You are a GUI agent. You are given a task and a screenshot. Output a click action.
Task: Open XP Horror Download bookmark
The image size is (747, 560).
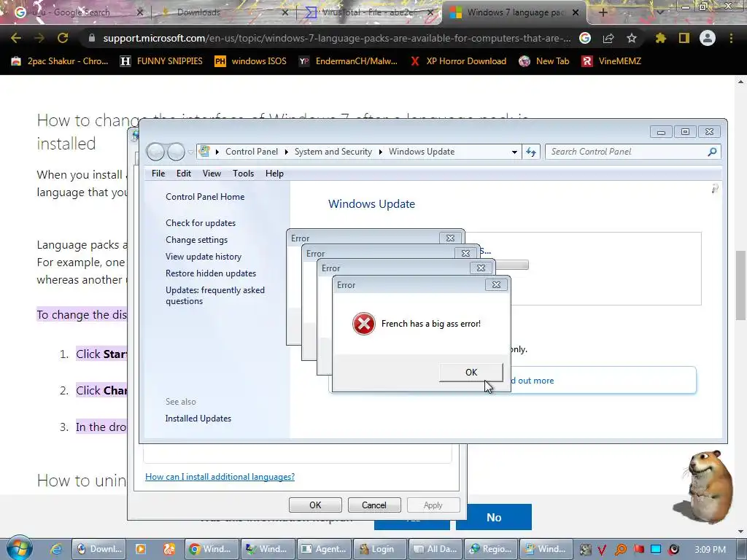tap(458, 61)
